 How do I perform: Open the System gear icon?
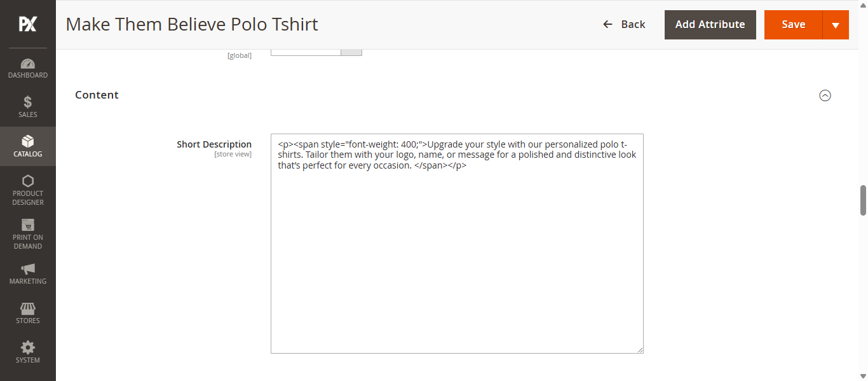(28, 348)
